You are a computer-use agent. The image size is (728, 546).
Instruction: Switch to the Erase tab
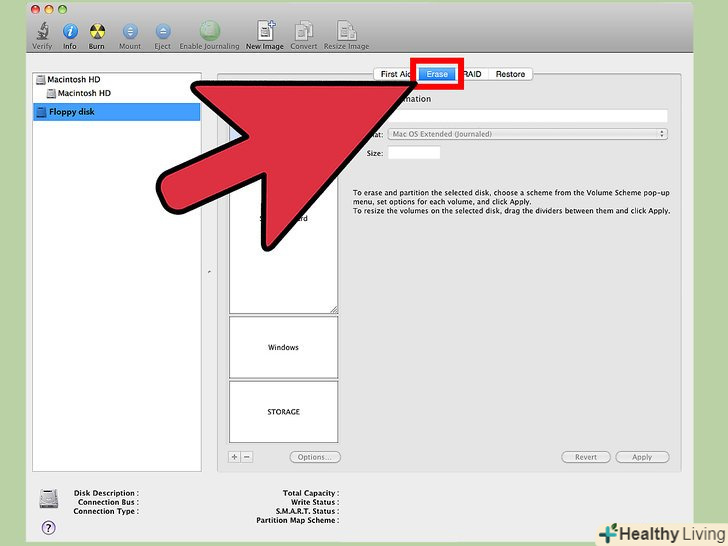(x=437, y=74)
